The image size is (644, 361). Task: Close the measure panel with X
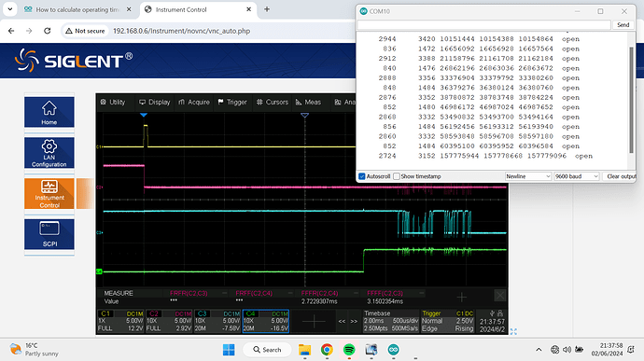[x=500, y=296]
